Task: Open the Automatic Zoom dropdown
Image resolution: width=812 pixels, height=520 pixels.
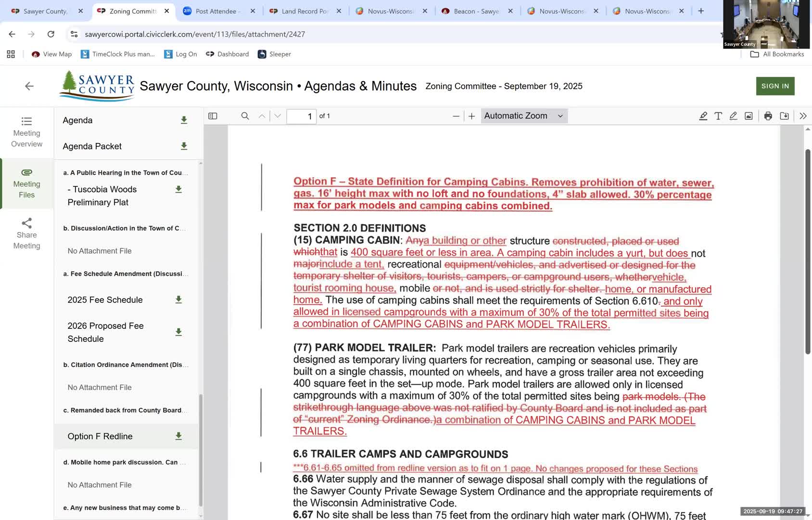Action: [523, 116]
